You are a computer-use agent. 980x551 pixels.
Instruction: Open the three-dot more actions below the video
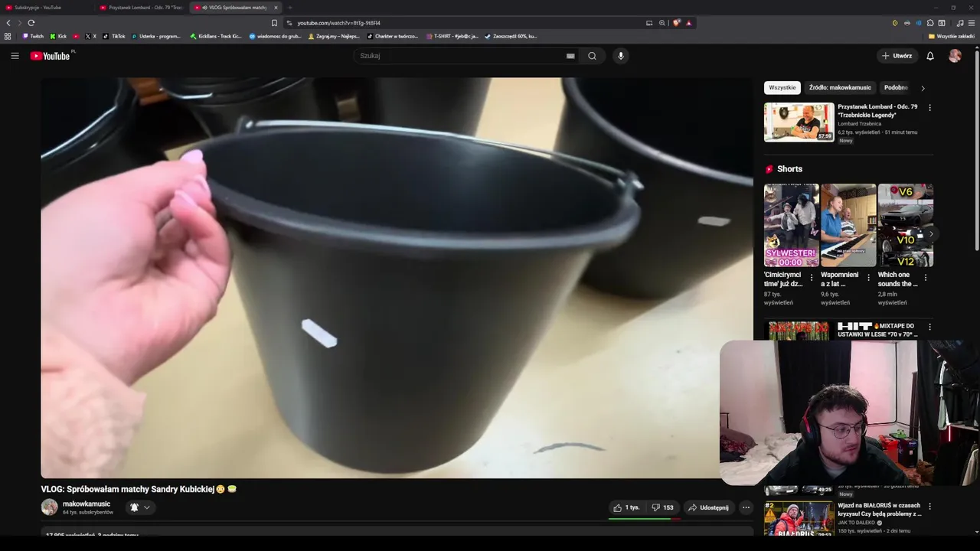click(x=746, y=507)
